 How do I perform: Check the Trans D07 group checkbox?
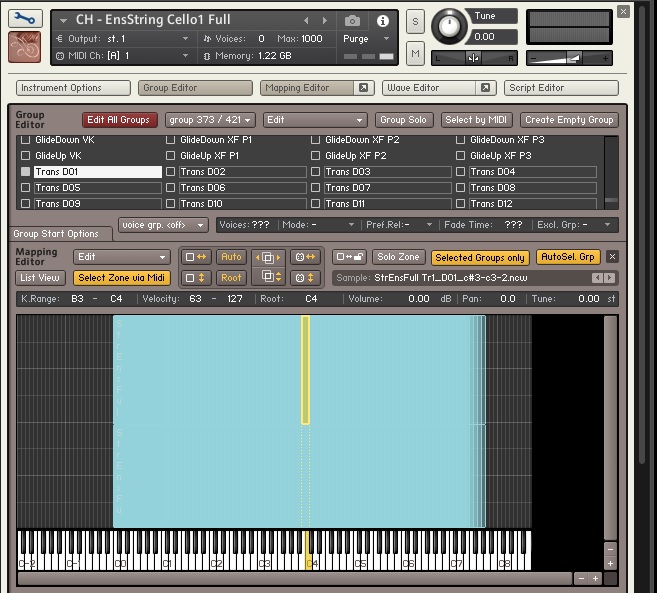[x=316, y=187]
